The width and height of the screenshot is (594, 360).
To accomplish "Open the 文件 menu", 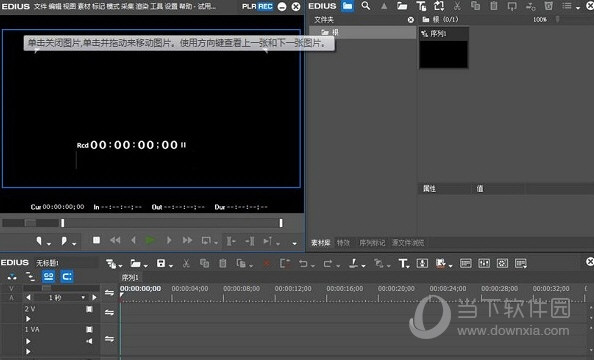I will pos(40,6).
